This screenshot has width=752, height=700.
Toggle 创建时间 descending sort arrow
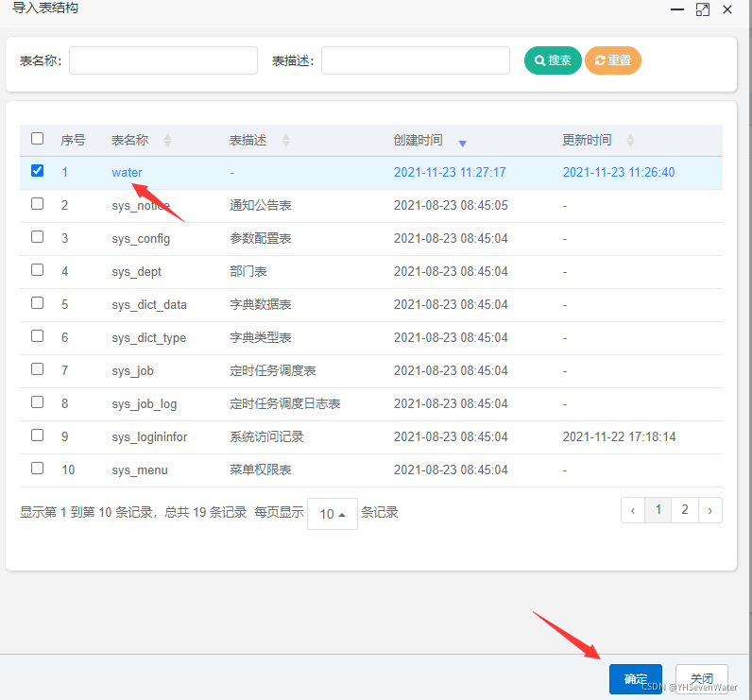[x=462, y=143]
